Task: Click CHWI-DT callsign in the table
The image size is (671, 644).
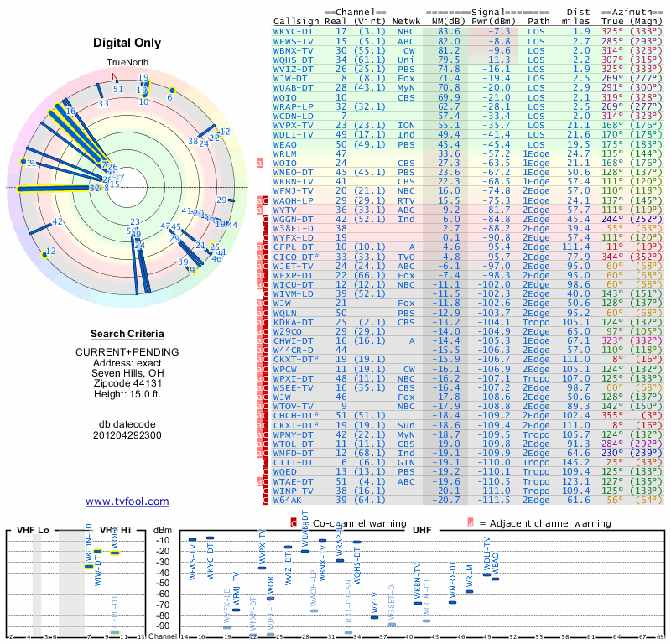Action: click(x=293, y=340)
